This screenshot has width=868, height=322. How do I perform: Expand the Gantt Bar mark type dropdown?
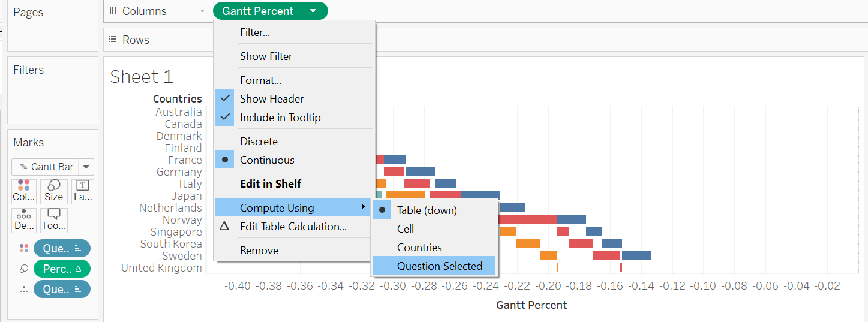[86, 167]
